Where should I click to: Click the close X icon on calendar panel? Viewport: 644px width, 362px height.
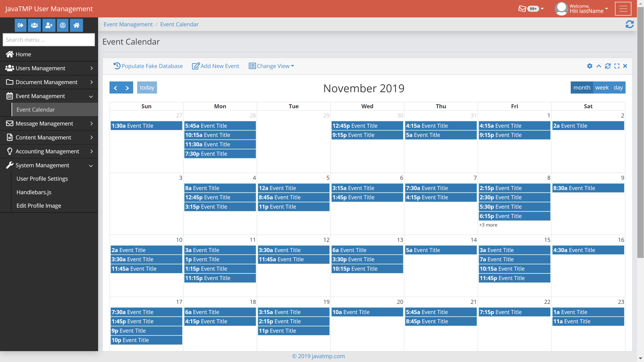click(625, 66)
